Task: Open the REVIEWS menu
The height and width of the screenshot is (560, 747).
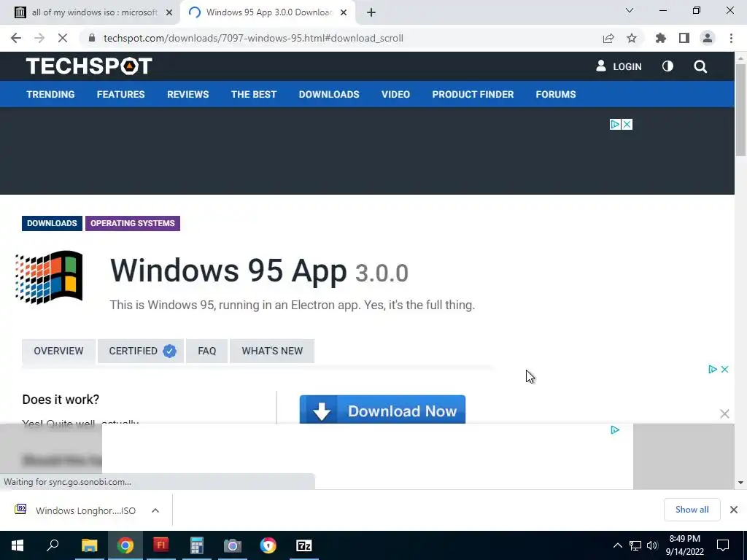Action: click(187, 94)
